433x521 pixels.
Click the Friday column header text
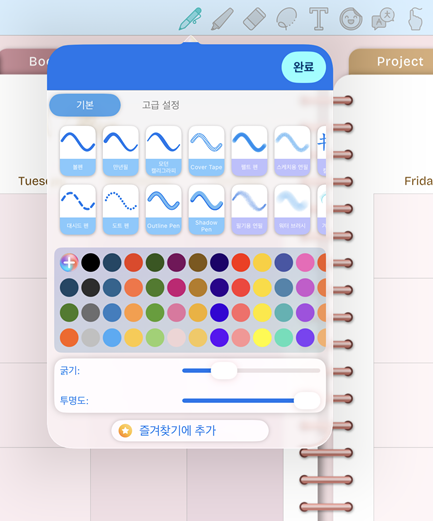(419, 181)
